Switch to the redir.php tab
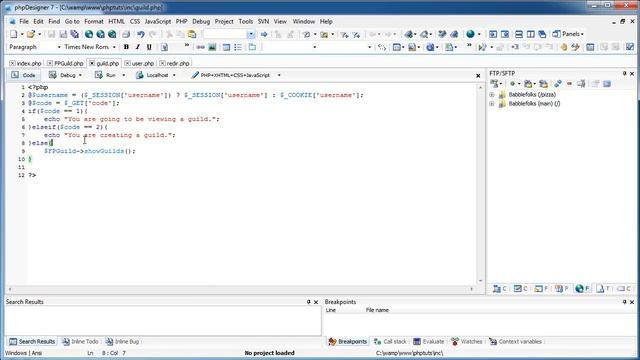The width and height of the screenshot is (640, 360). [x=175, y=63]
